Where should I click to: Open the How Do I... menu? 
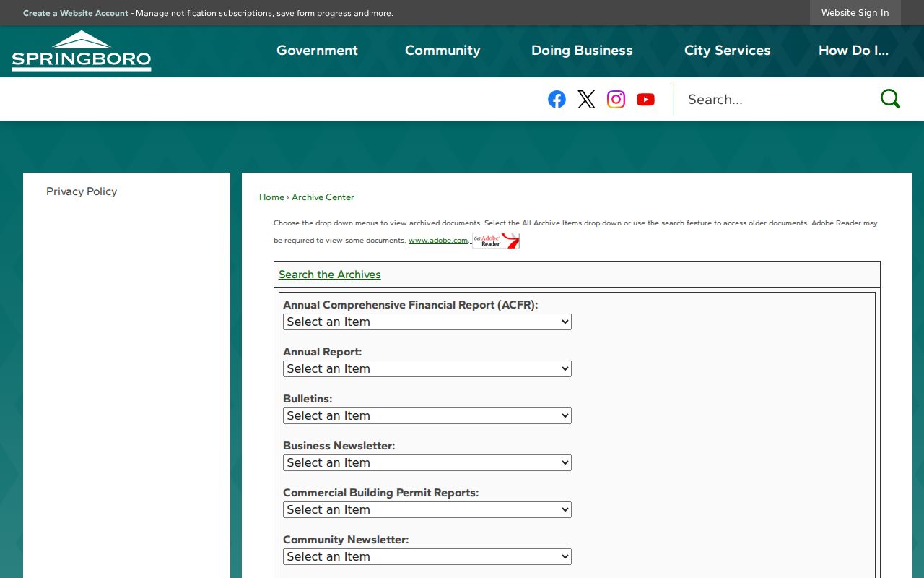853,51
